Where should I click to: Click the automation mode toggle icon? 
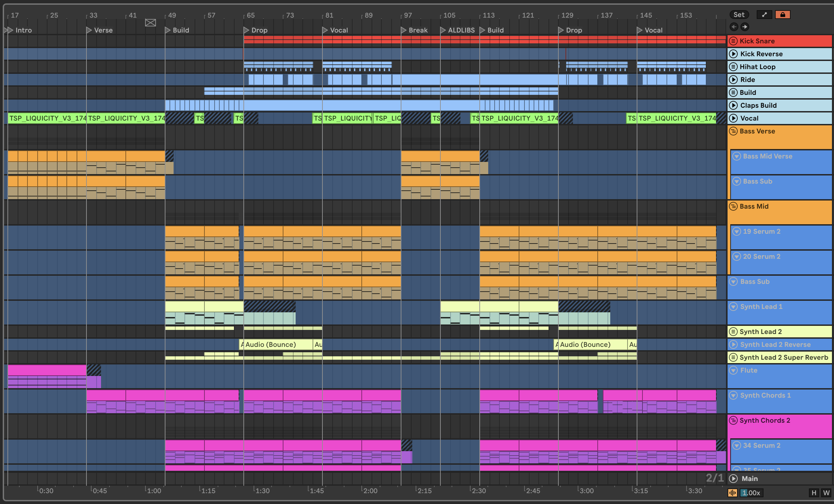pos(764,15)
